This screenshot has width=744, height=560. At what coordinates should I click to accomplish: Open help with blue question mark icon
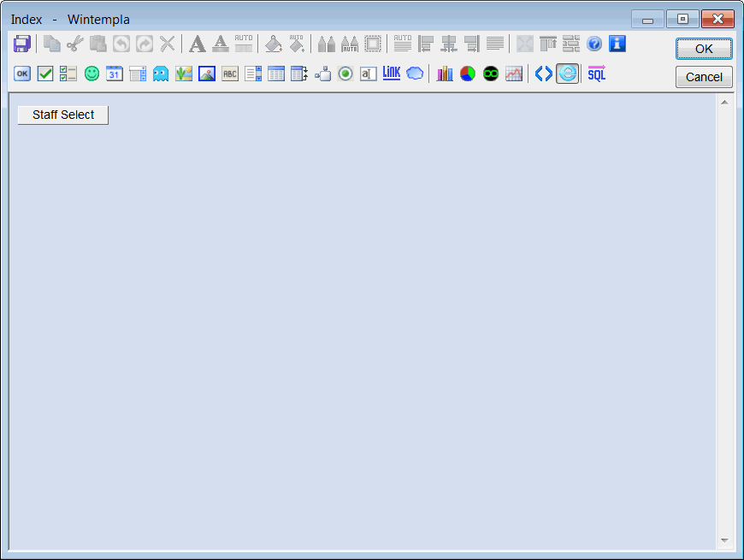594,44
